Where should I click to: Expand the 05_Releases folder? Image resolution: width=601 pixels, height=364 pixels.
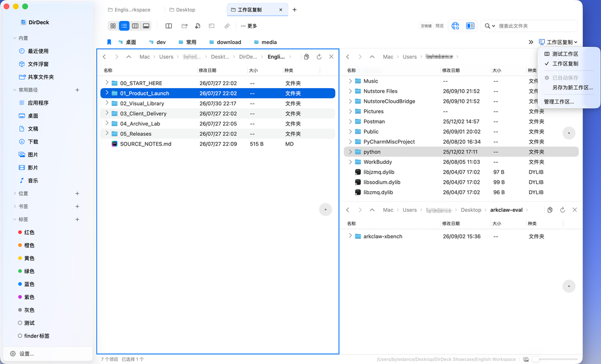click(107, 133)
